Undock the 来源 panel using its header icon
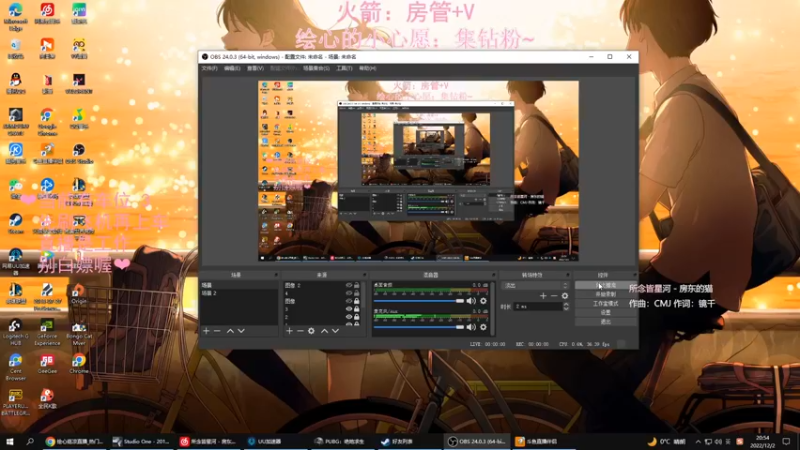Viewport: 800px width, 450px height. coord(364,275)
